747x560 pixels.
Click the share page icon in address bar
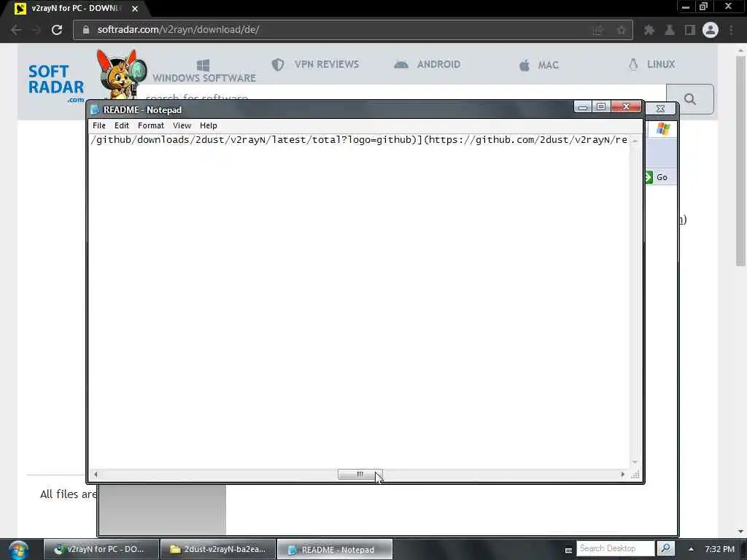tap(598, 30)
